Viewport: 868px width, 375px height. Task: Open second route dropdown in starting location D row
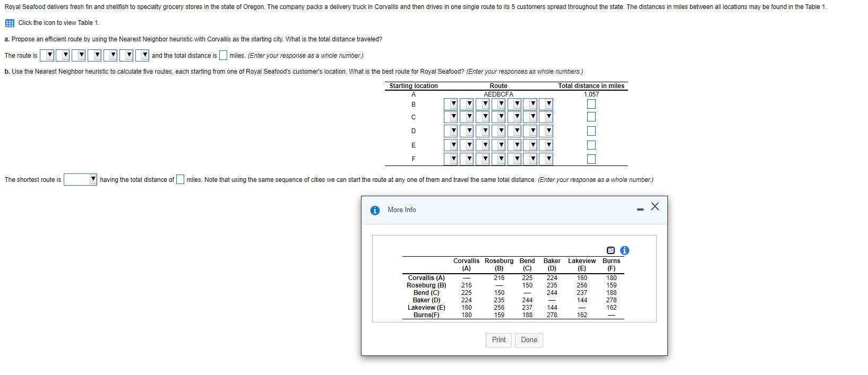point(467,130)
